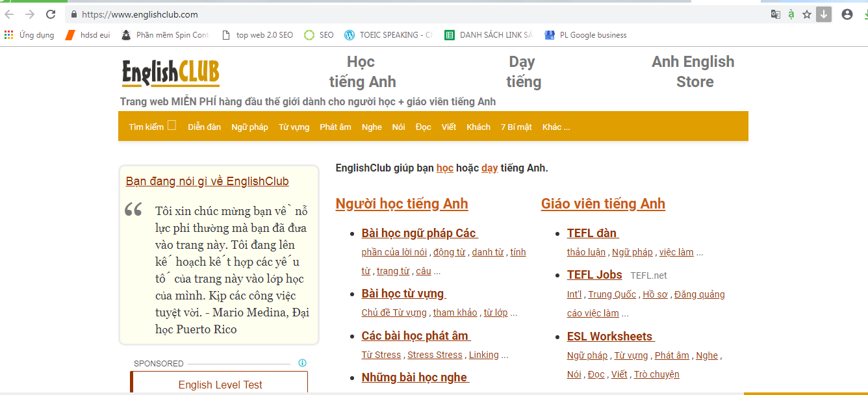The image size is (868, 395).
Task: Select Viết in the orange menu
Action: [449, 127]
